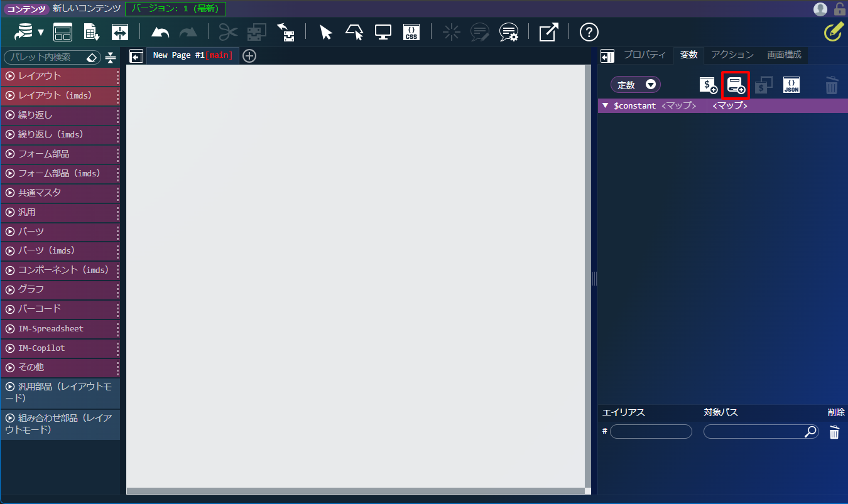
Task: Toggle the right properties panel collapse icon
Action: [607, 56]
